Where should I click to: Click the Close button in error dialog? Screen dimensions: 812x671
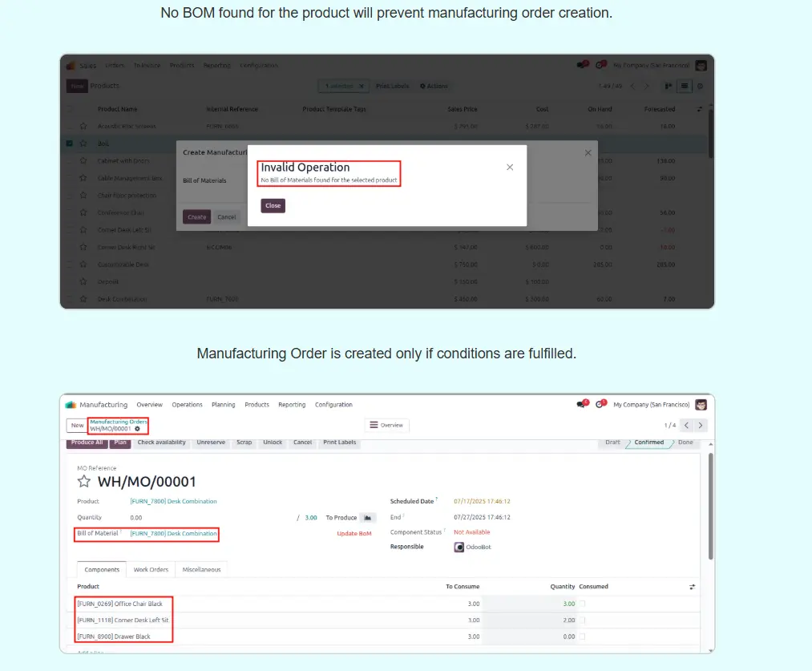(273, 206)
